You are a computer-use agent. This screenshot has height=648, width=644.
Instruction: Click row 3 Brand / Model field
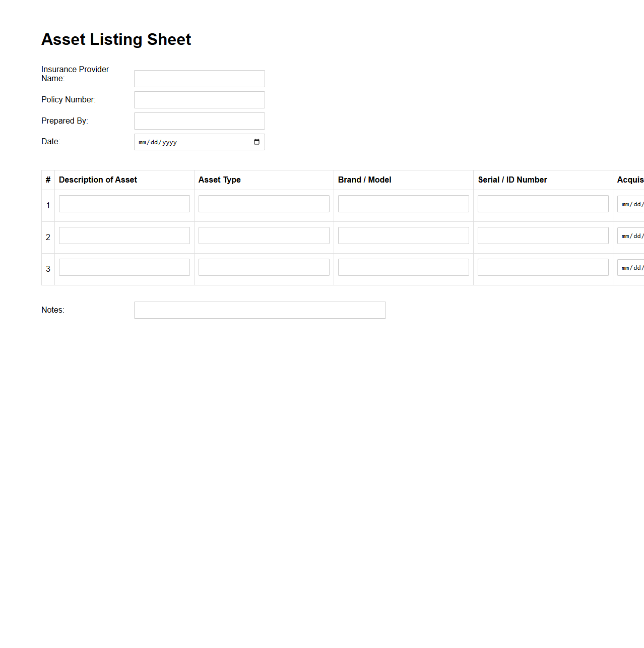[403, 267]
